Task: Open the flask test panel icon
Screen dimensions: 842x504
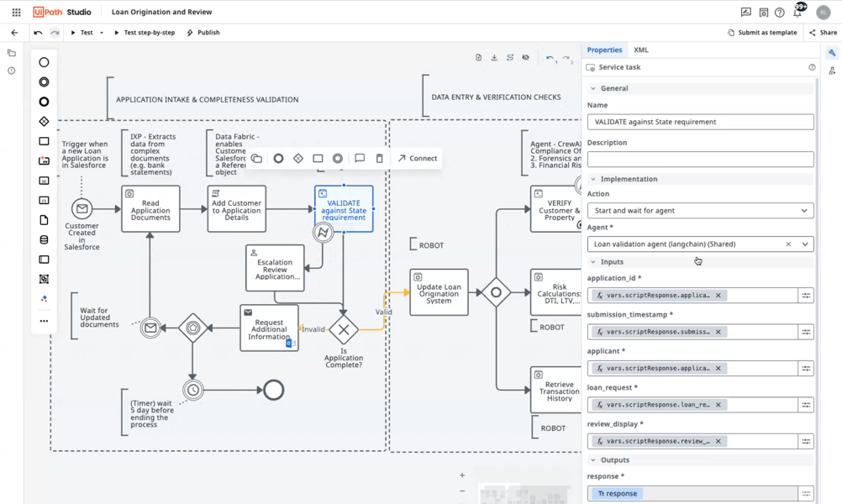Action: tap(832, 71)
